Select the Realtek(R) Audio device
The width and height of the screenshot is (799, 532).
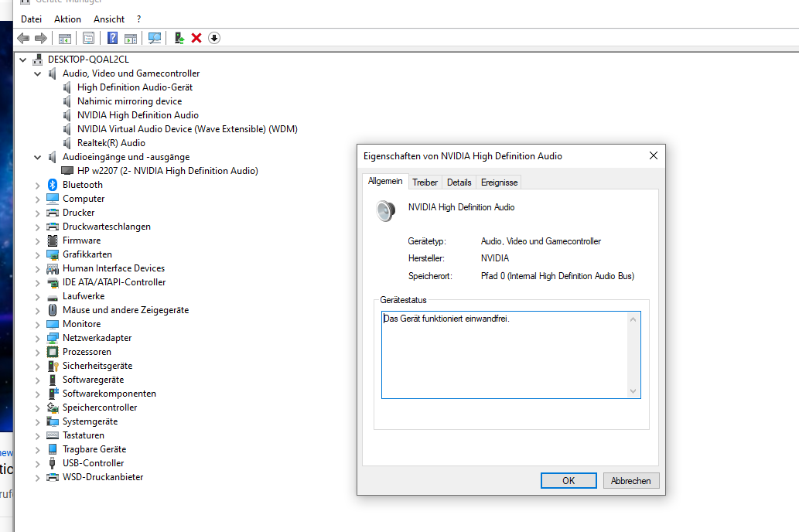tap(111, 143)
